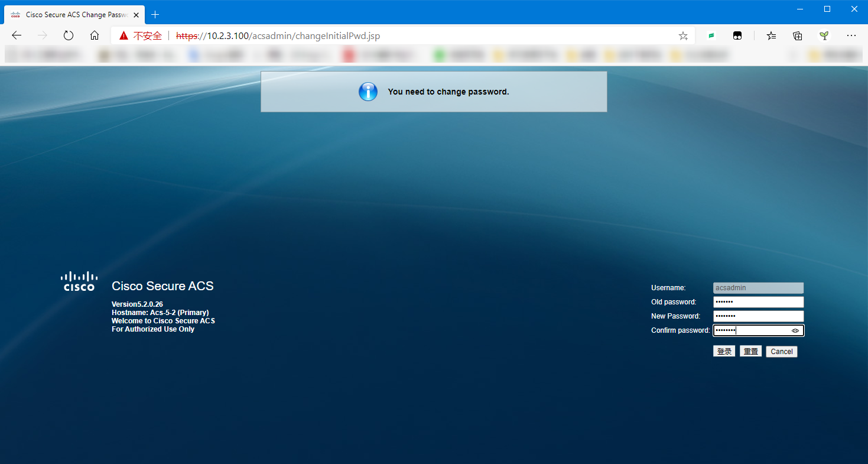The width and height of the screenshot is (868, 464).
Task: Click the info icon beside the password notice
Action: click(x=368, y=92)
